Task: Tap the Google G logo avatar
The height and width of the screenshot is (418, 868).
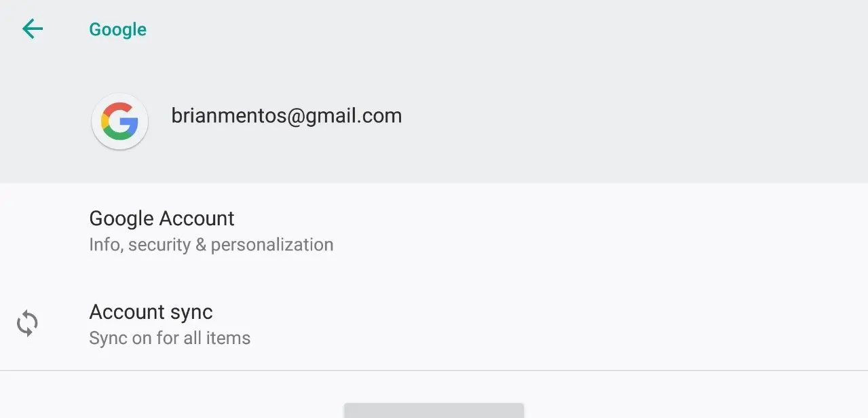Action: [x=119, y=122]
